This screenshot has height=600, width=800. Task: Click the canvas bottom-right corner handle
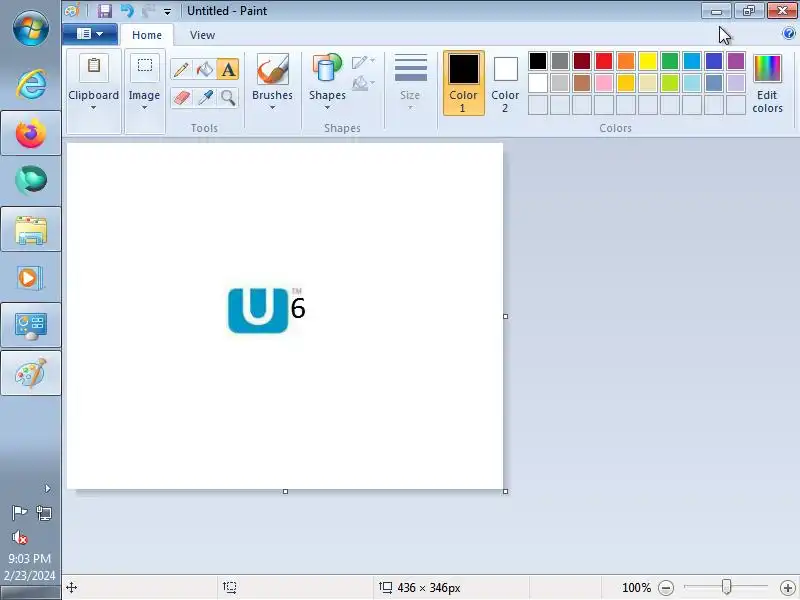(505, 491)
